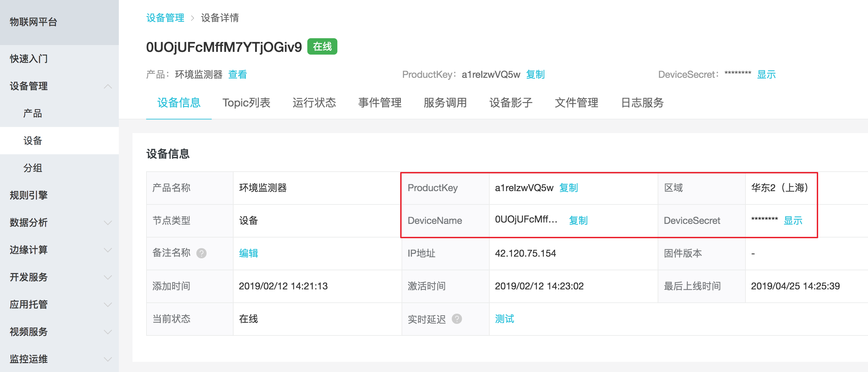The width and height of the screenshot is (868, 372).
Task: Expand the 应用托管 sidebar section
Action: [x=108, y=305]
